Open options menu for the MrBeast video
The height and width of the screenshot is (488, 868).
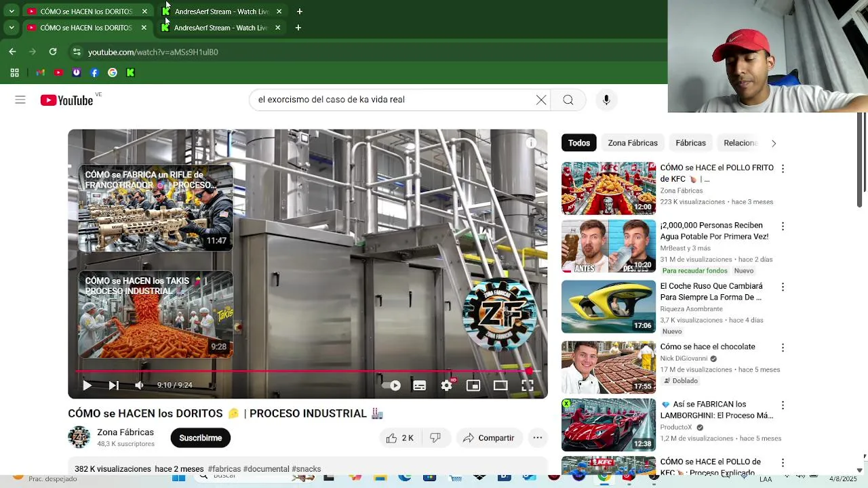coord(783,226)
